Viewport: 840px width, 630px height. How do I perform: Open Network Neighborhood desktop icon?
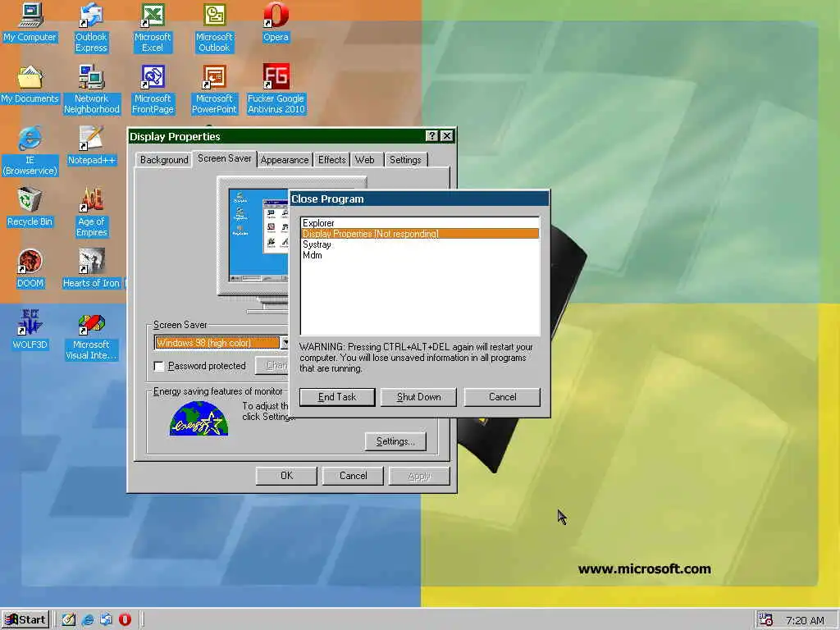coord(92,89)
